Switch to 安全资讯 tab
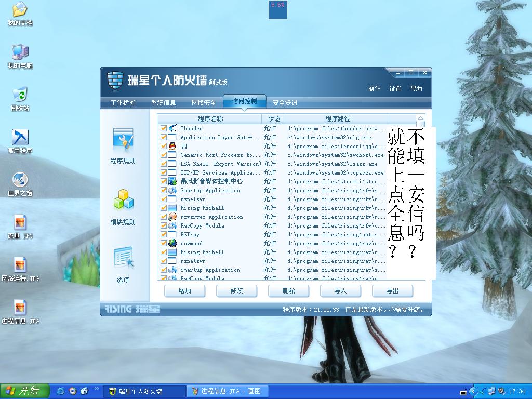 tap(285, 103)
